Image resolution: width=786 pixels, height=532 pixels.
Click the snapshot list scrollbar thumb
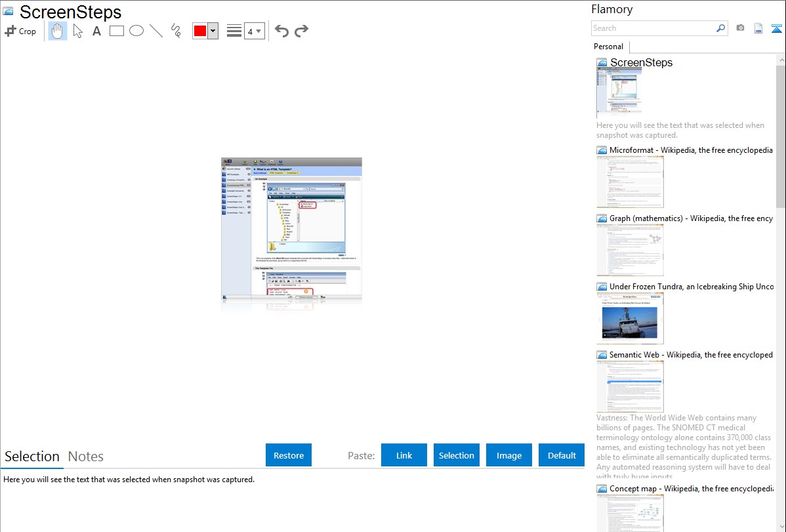click(781, 136)
